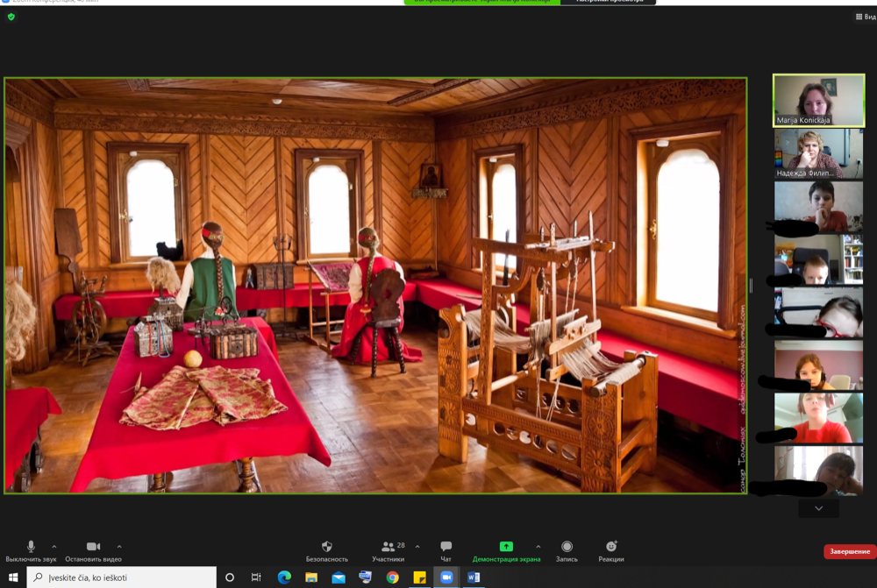
Task: Open the Windows Start menu
Action: pyautogui.click(x=13, y=577)
